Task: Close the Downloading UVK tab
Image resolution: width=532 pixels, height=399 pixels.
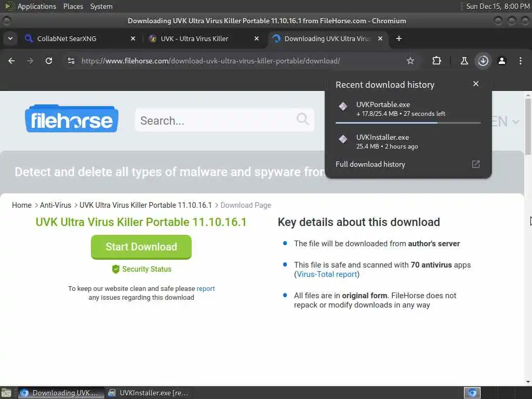Action: click(x=380, y=38)
